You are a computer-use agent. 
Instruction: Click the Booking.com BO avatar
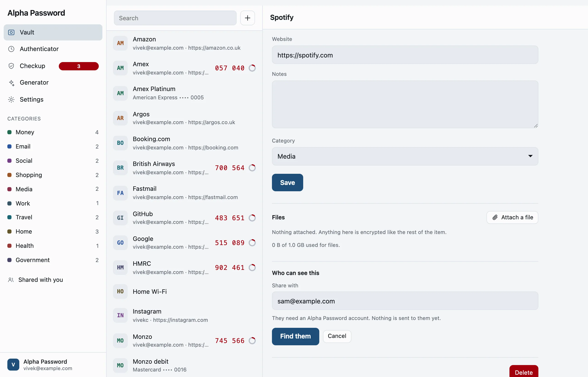point(120,143)
